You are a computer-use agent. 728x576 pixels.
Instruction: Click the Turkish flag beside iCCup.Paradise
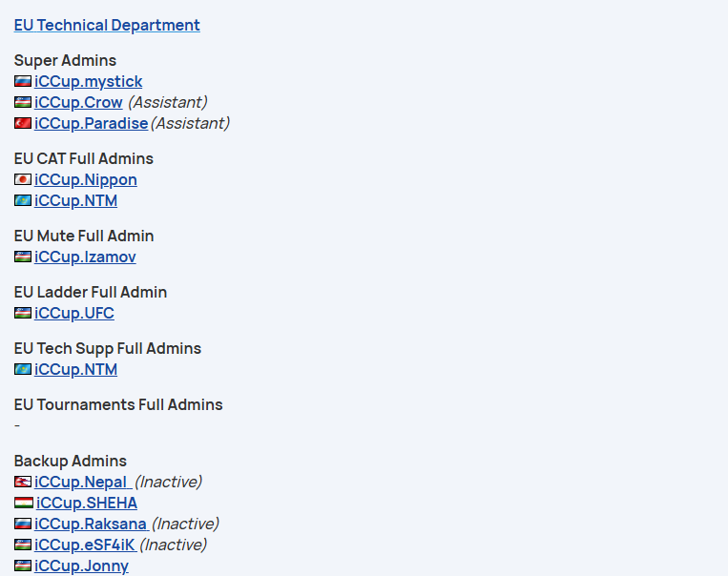(x=23, y=123)
